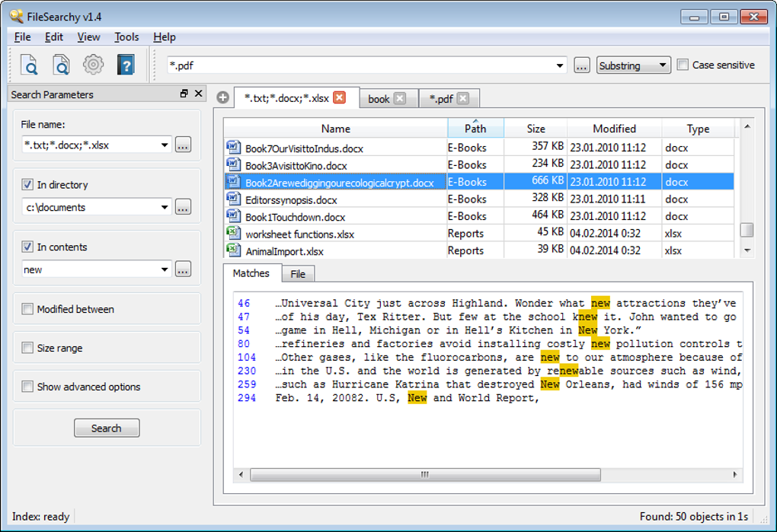Sort results by Modified column
This screenshot has width=777, height=532.
click(x=615, y=129)
